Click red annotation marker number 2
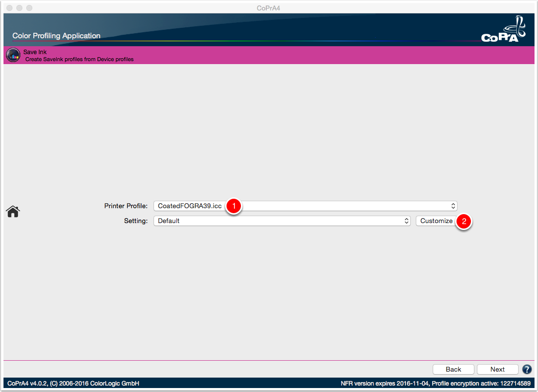Viewport: 538px width, 392px height. click(464, 222)
